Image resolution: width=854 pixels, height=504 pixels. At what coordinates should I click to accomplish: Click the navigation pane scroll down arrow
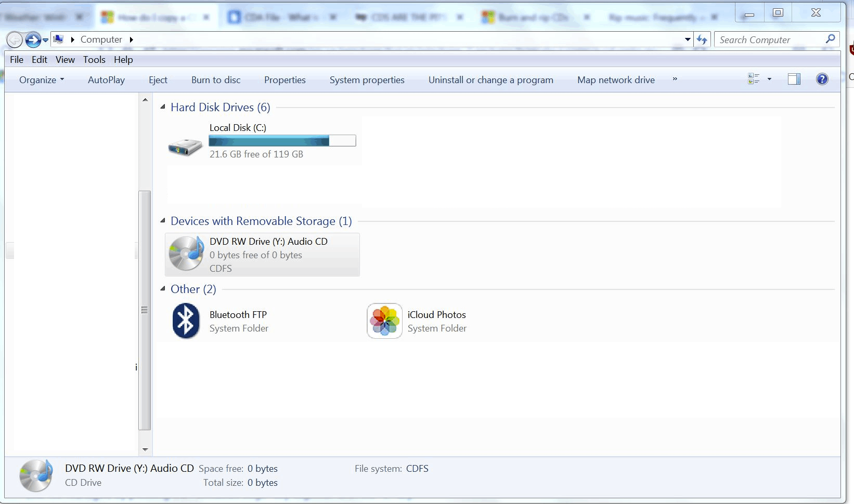[145, 449]
